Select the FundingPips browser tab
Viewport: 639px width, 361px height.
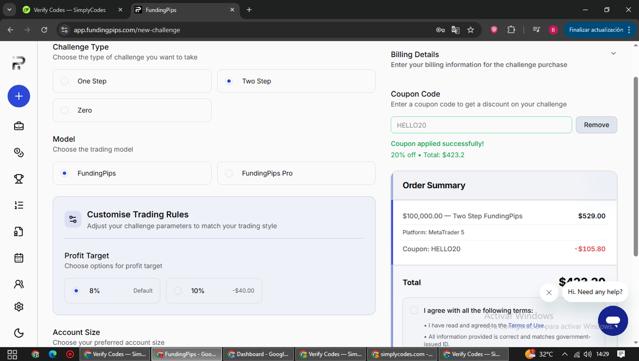(184, 10)
